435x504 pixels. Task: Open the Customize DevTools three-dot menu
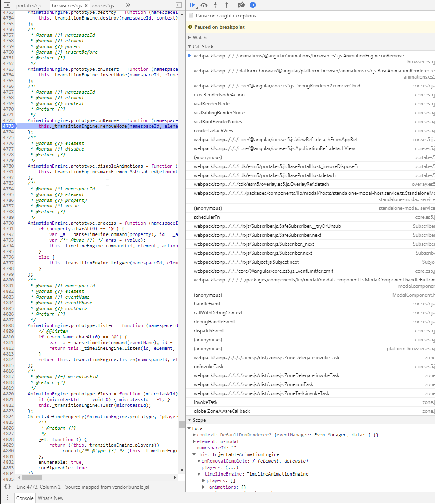[7, 498]
